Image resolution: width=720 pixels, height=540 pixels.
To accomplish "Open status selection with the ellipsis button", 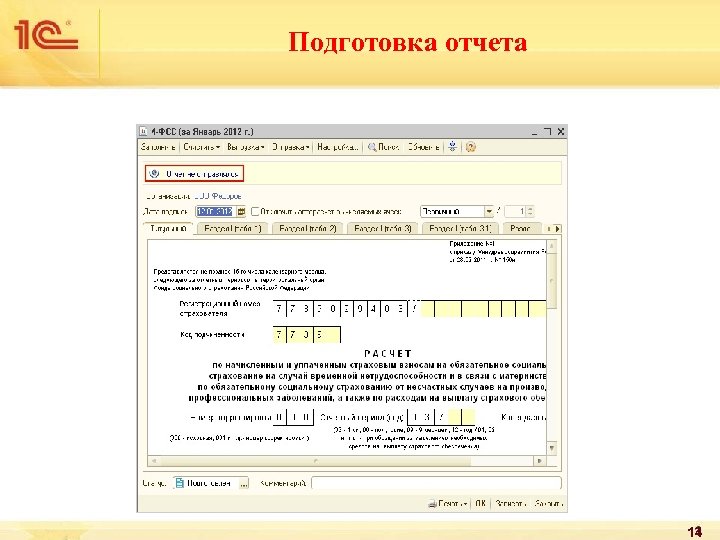I will (244, 483).
